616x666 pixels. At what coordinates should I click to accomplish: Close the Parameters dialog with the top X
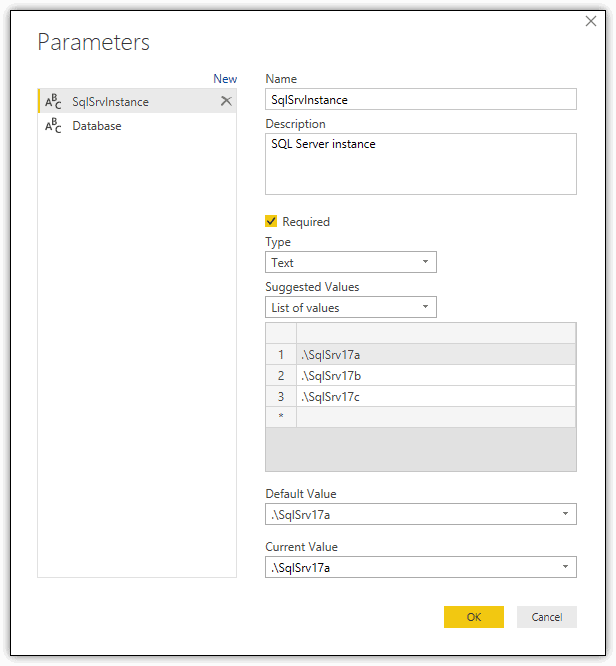[x=591, y=21]
